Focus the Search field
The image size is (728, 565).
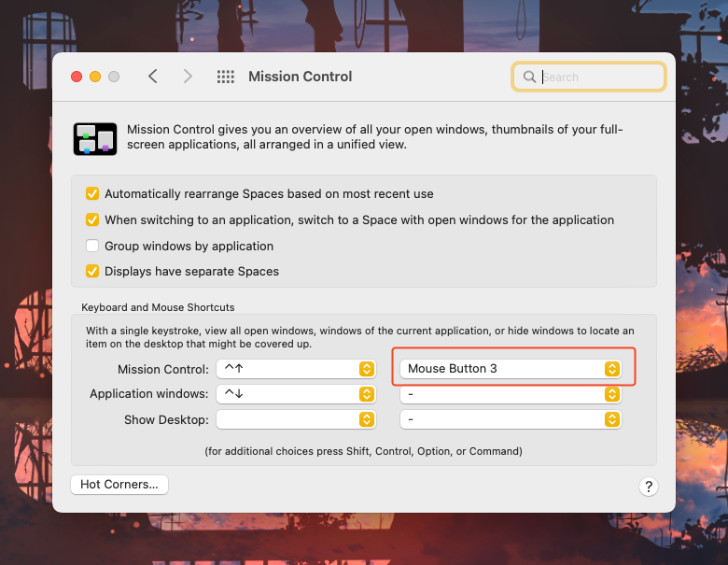click(x=589, y=77)
